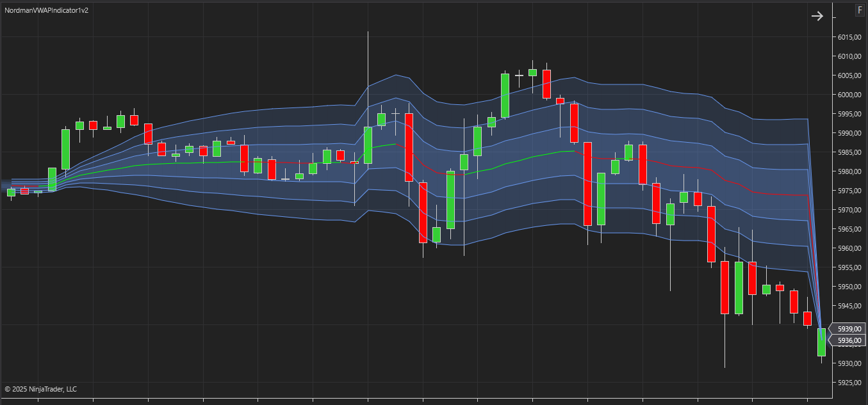Toggle the F fixed-scale button
This screenshot has height=405, width=868.
(x=859, y=10)
